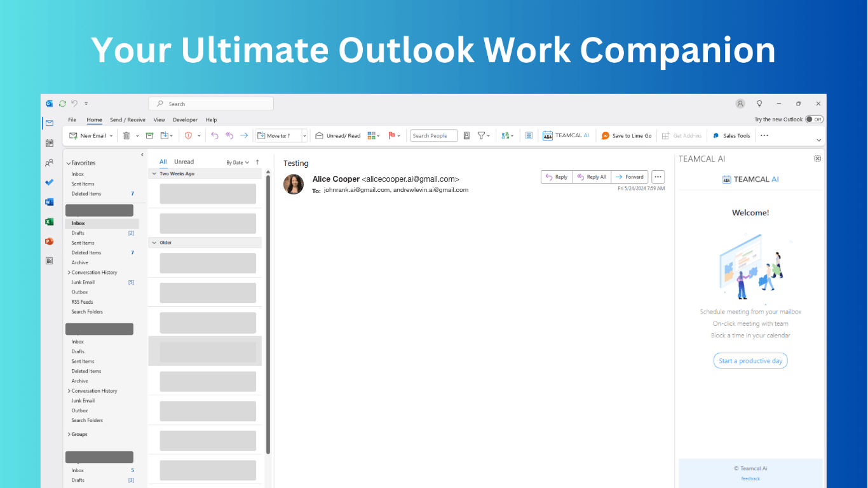The image size is (868, 488).
Task: Customize Quick Access Toolbar dropdown
Action: pos(86,104)
